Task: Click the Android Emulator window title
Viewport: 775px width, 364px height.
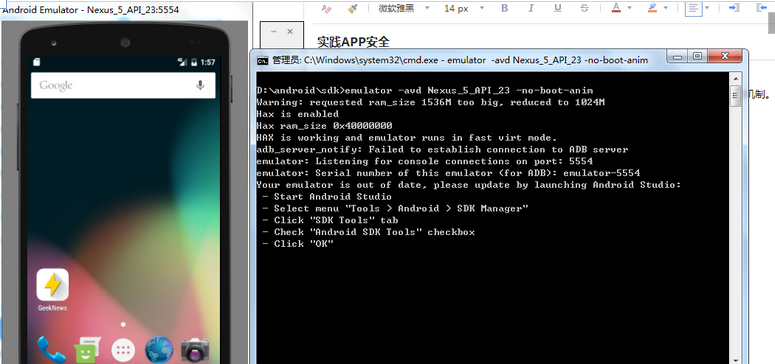Action: click(x=91, y=9)
